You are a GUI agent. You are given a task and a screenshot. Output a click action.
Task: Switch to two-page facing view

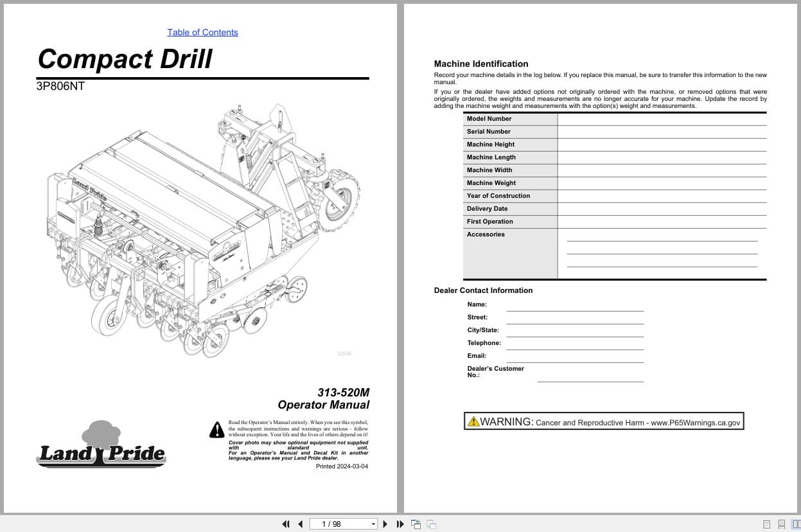coord(797,524)
